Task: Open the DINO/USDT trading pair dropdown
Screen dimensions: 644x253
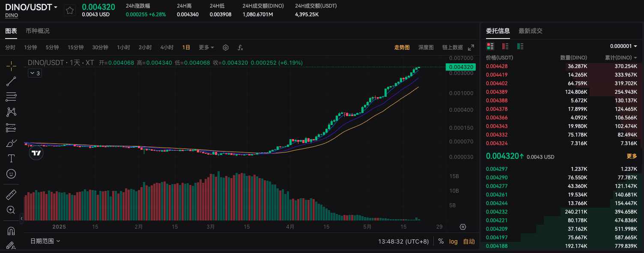Action: pos(31,7)
